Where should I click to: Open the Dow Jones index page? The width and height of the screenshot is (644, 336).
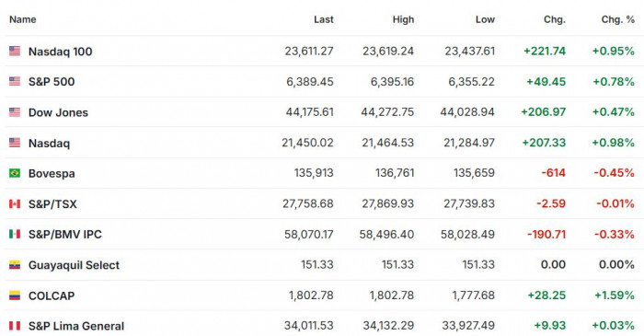pos(58,112)
